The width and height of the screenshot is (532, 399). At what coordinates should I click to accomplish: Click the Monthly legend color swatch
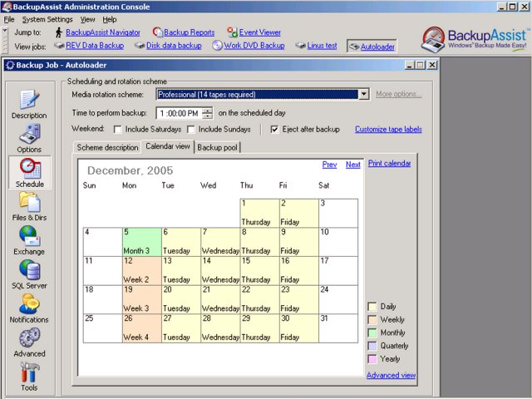click(x=372, y=332)
